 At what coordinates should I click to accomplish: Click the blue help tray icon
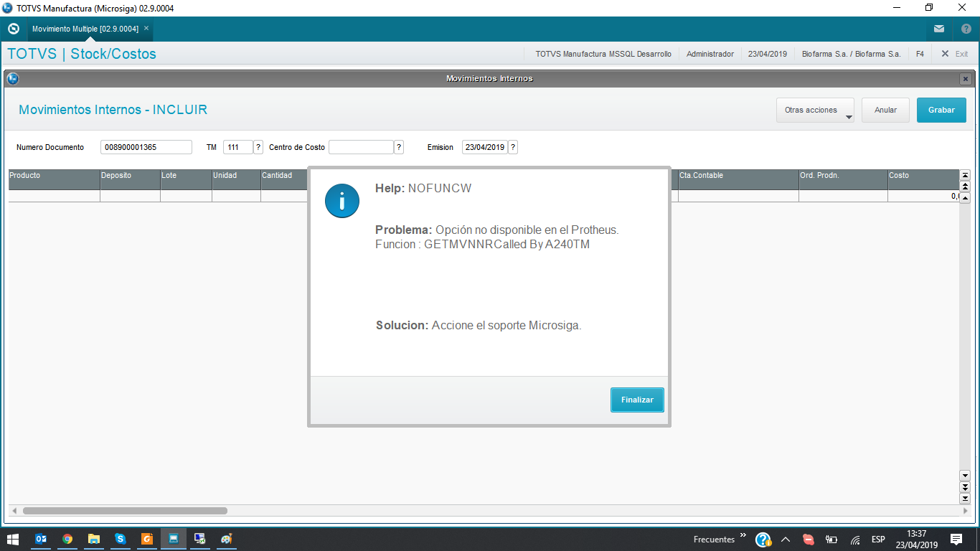click(x=763, y=540)
